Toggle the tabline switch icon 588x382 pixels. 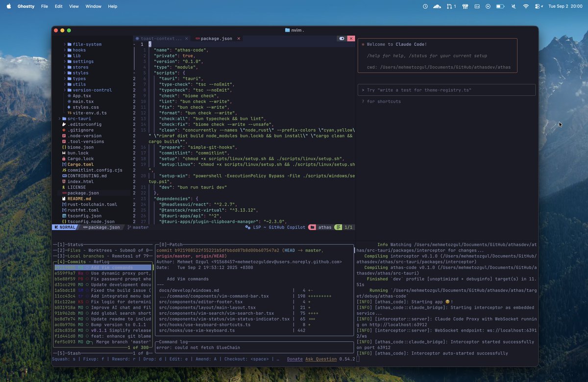[342, 38]
